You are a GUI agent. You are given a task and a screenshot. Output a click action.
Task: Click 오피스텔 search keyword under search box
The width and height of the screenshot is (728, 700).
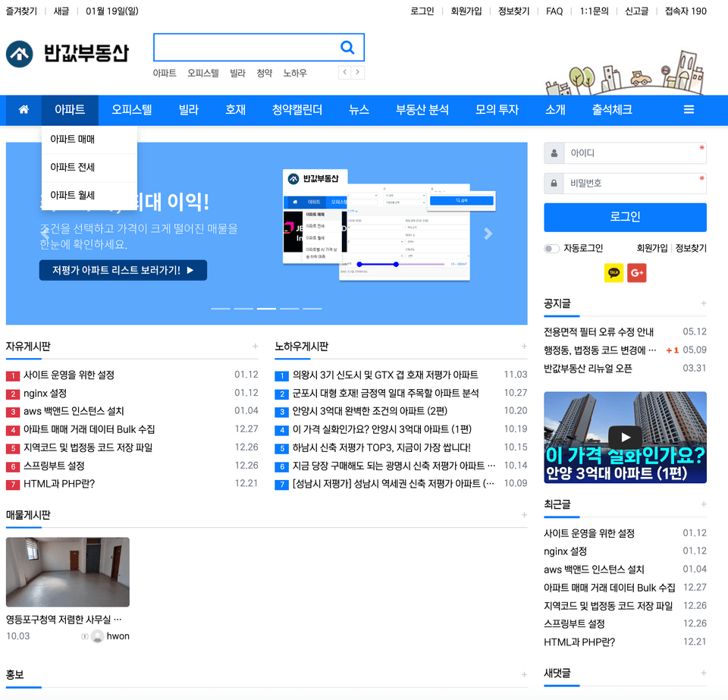(x=203, y=73)
